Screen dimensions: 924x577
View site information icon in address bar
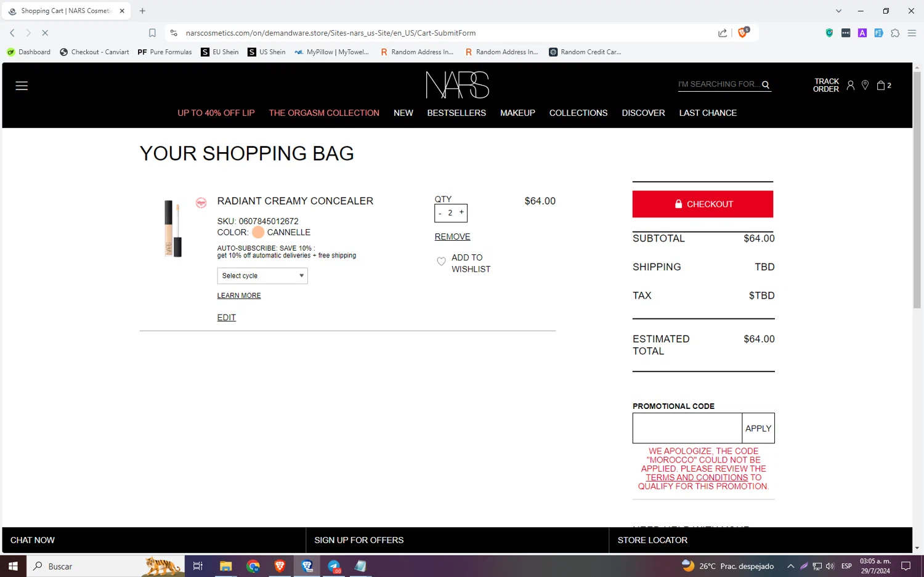[x=174, y=33]
